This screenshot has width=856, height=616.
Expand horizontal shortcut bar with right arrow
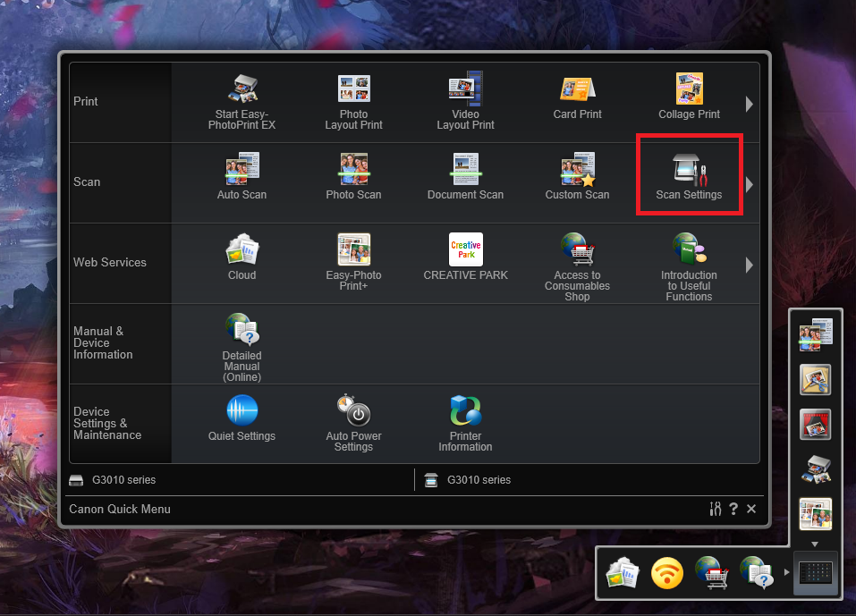pyautogui.click(x=786, y=572)
